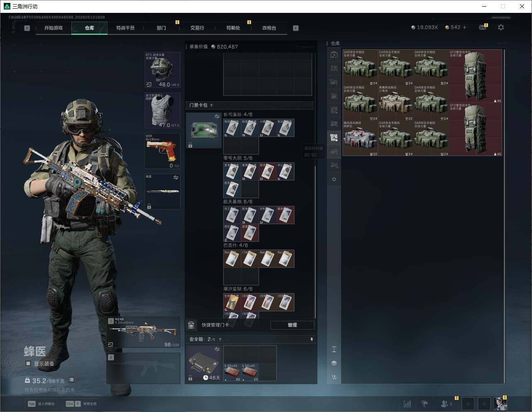Click the player avatar portrait icon
532x412 pixels.
pyautogui.click(x=500, y=404)
